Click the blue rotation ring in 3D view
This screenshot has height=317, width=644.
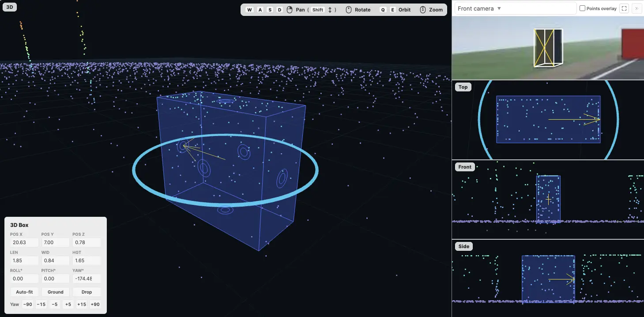click(225, 204)
